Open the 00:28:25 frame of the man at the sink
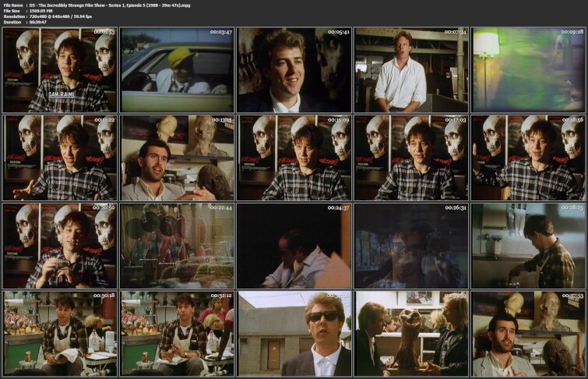This screenshot has height=379, width=588. point(528,246)
